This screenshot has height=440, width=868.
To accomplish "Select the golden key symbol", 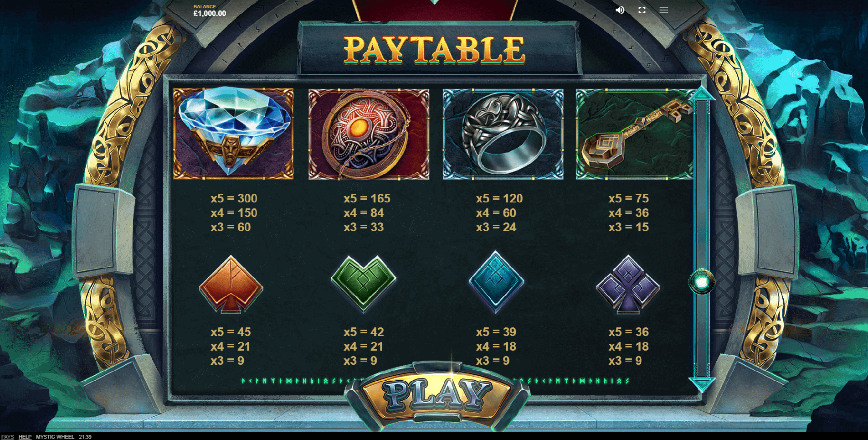I will click(x=635, y=134).
